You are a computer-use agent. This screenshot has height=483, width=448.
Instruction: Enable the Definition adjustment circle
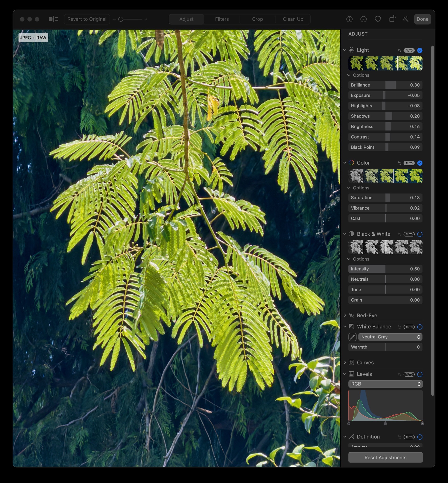(420, 437)
